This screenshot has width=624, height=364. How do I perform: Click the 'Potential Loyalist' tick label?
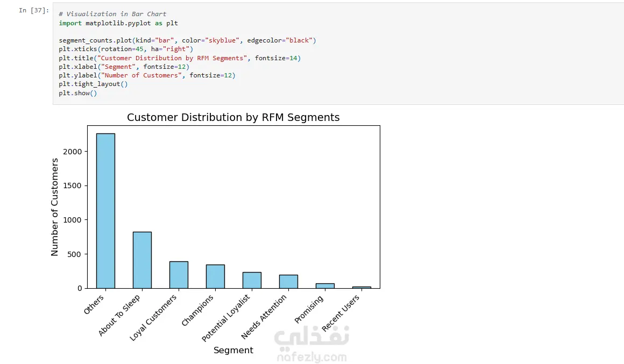[226, 318]
